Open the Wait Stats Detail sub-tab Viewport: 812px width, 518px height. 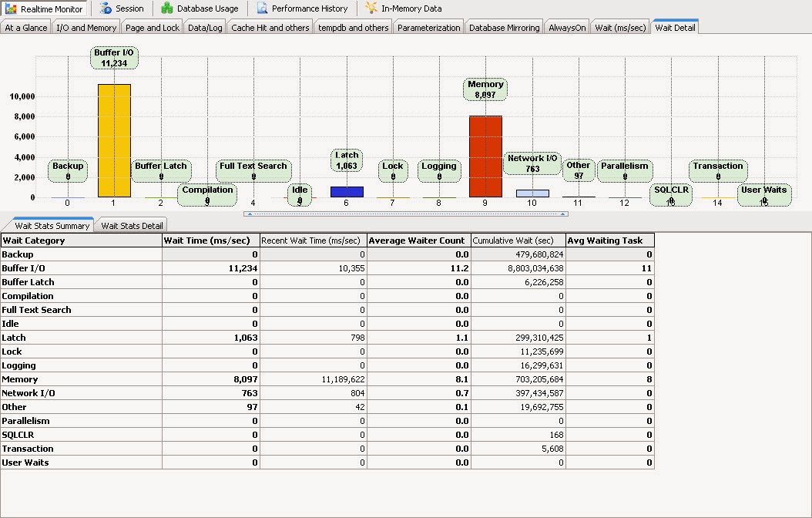[x=132, y=224]
